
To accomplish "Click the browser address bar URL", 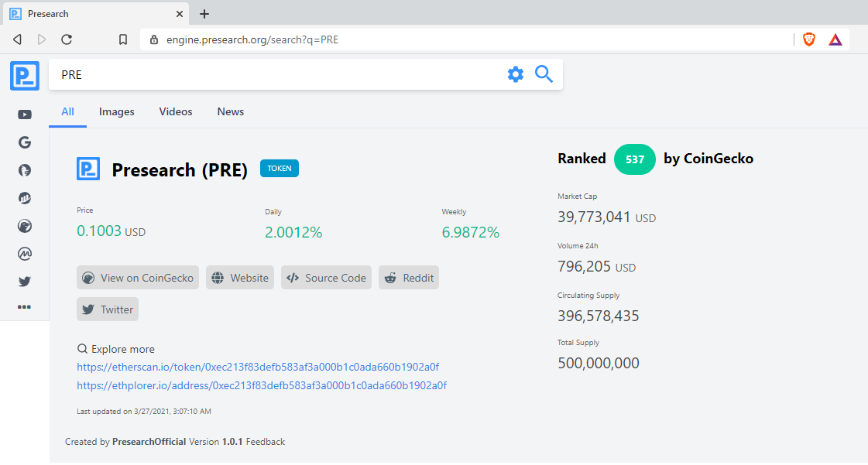I will pos(252,39).
